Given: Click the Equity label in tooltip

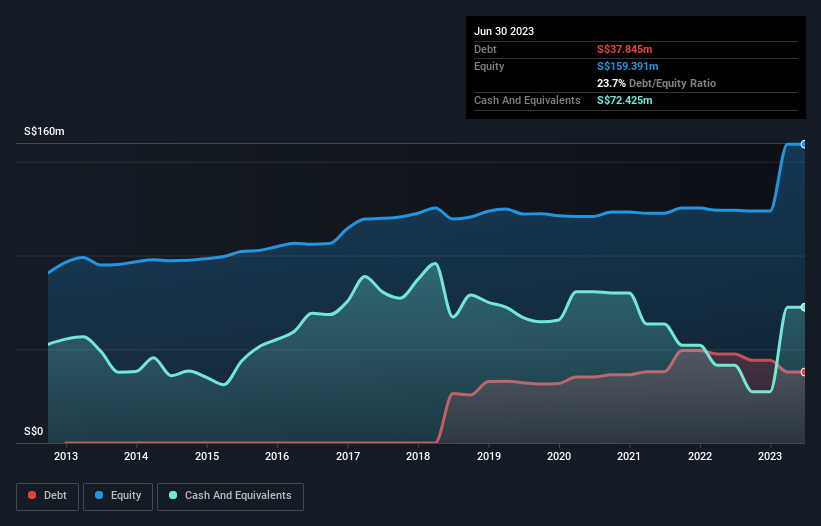Looking at the screenshot, I should point(489,66).
